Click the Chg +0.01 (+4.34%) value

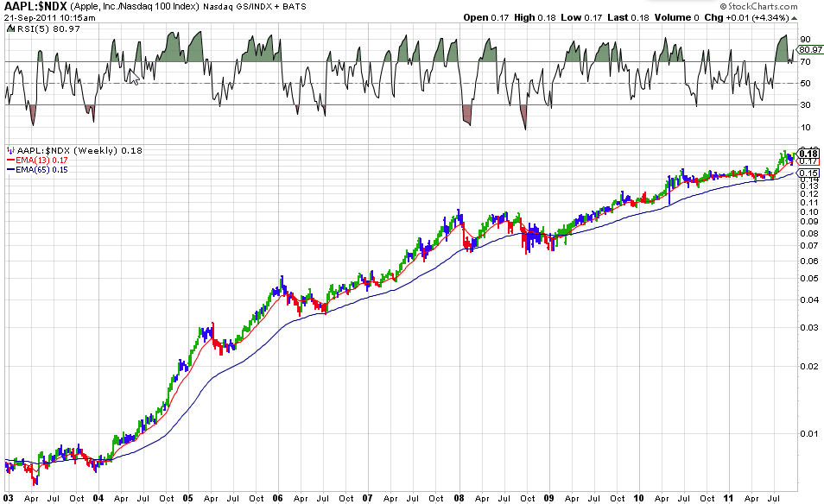click(x=746, y=17)
